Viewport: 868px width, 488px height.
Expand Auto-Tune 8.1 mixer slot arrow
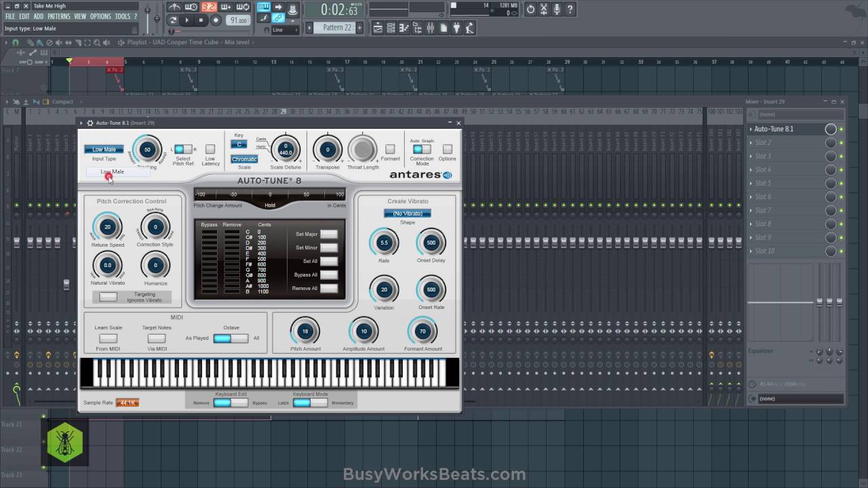click(x=751, y=129)
